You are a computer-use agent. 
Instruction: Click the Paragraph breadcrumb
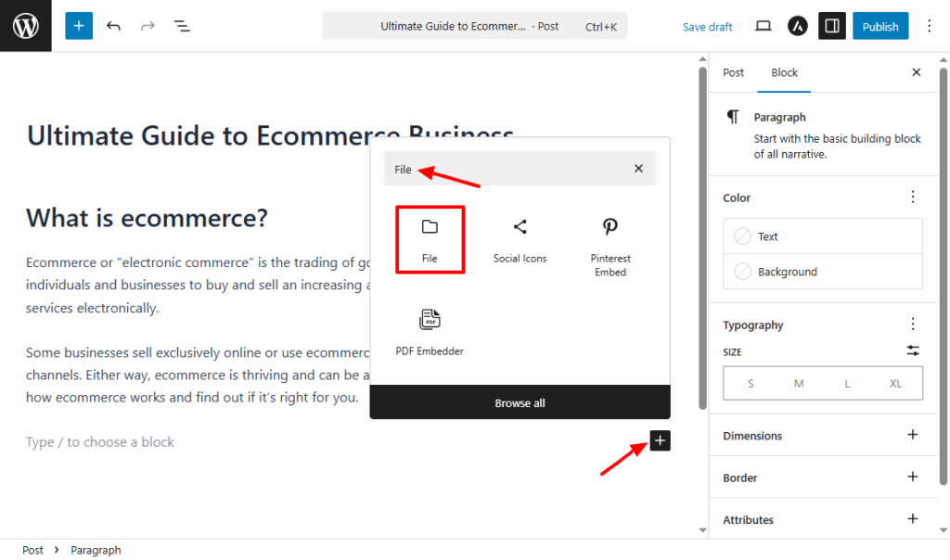[96, 550]
